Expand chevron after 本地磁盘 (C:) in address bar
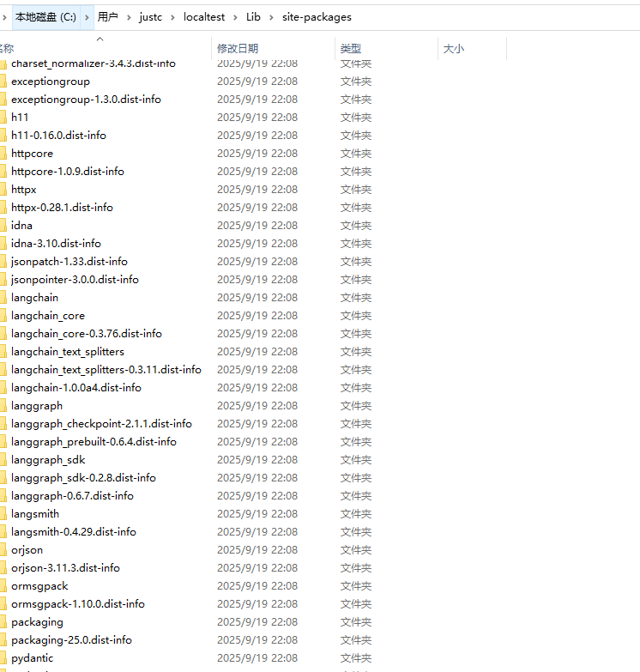640x672 pixels. pyautogui.click(x=87, y=17)
